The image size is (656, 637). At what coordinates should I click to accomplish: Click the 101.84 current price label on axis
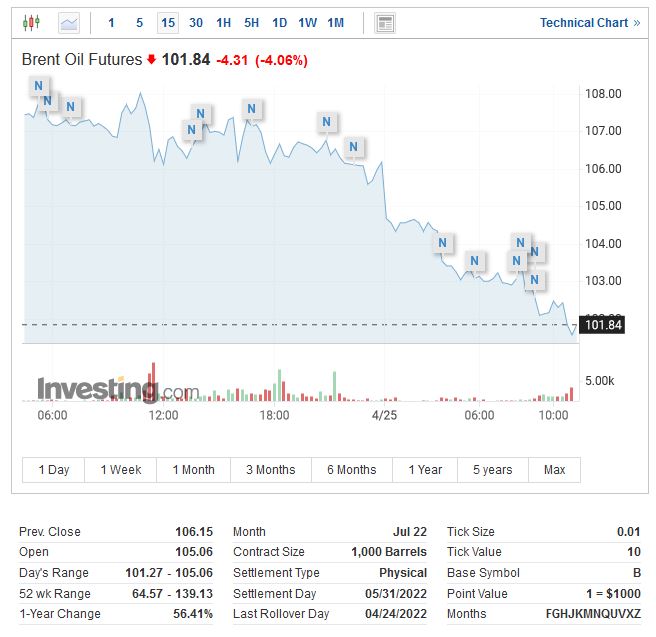(x=603, y=325)
